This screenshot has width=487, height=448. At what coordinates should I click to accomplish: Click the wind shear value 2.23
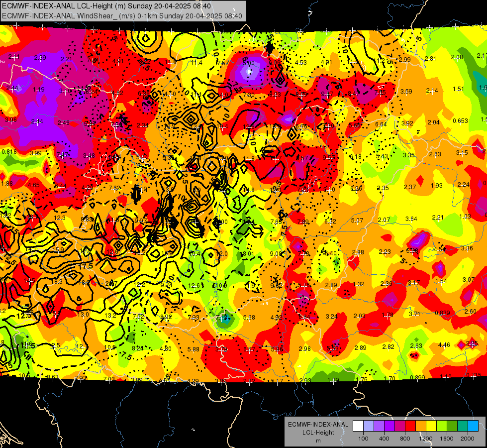tap(385, 252)
